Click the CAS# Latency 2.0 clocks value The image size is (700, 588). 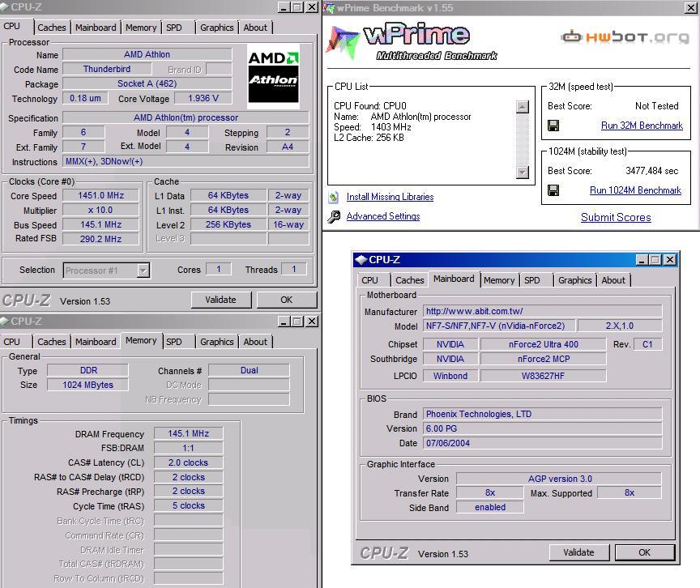click(x=189, y=462)
